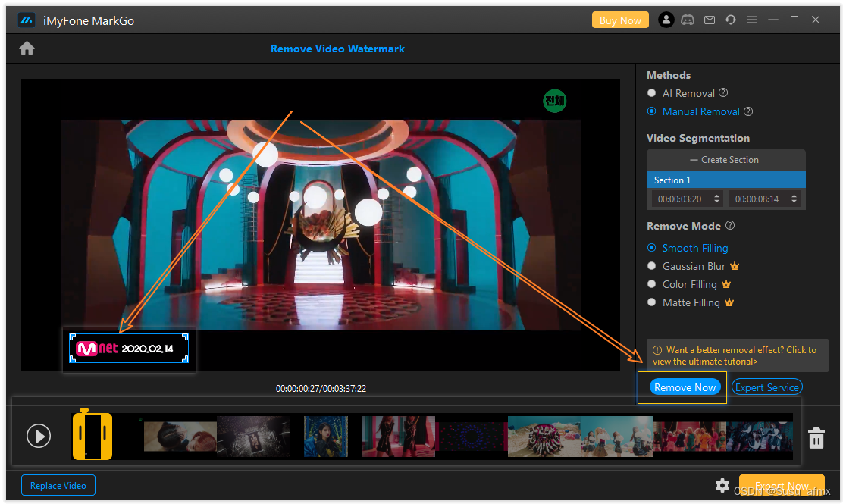Open the Discord community icon
The image size is (843, 504).
688,20
